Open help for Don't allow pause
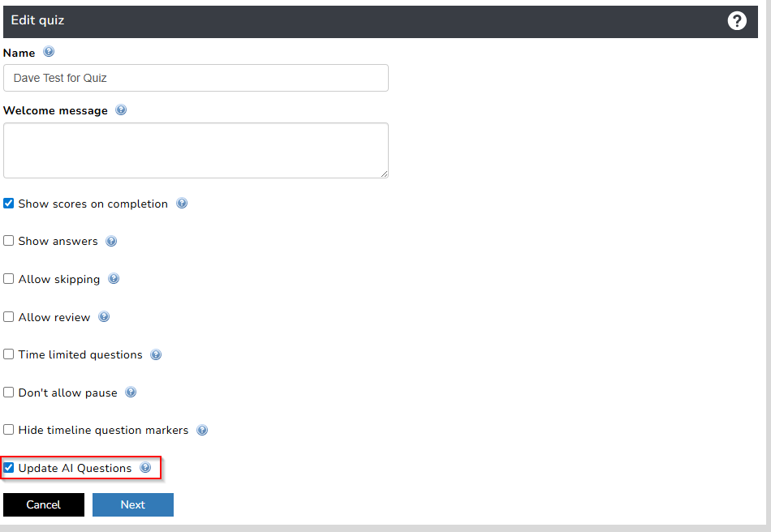This screenshot has width=771, height=532. click(131, 392)
